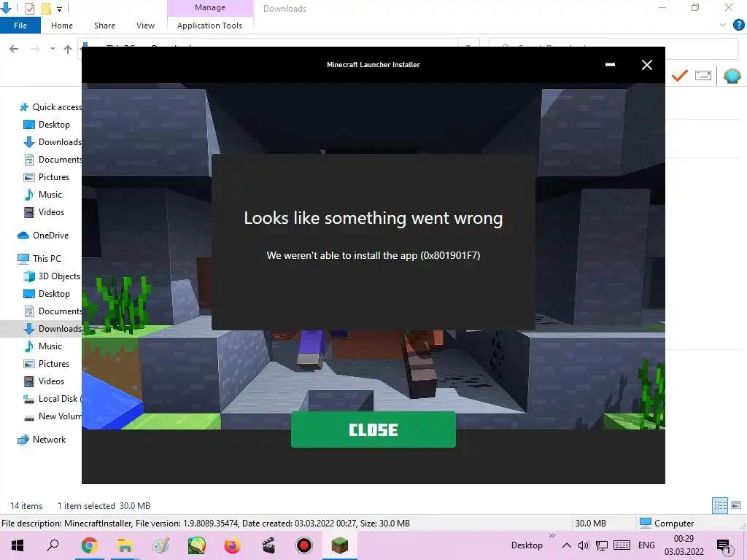
Task: Open taskbar Search magnifier
Action: click(53, 545)
